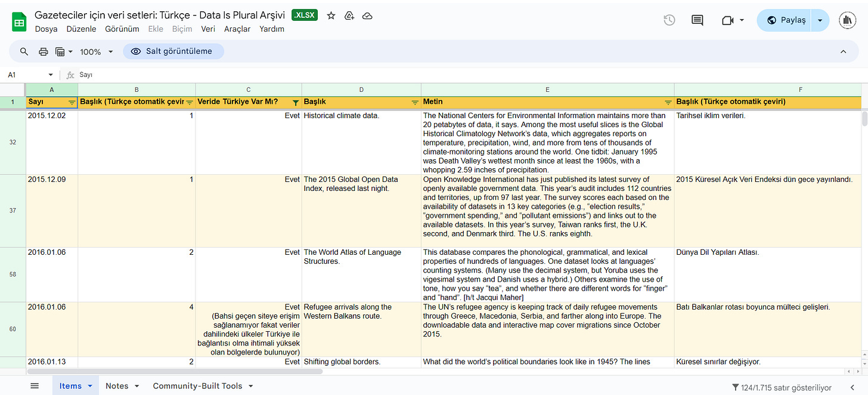Viewport: 868px width, 395px height.
Task: Expand the Paylaş share options arrow
Action: (820, 20)
